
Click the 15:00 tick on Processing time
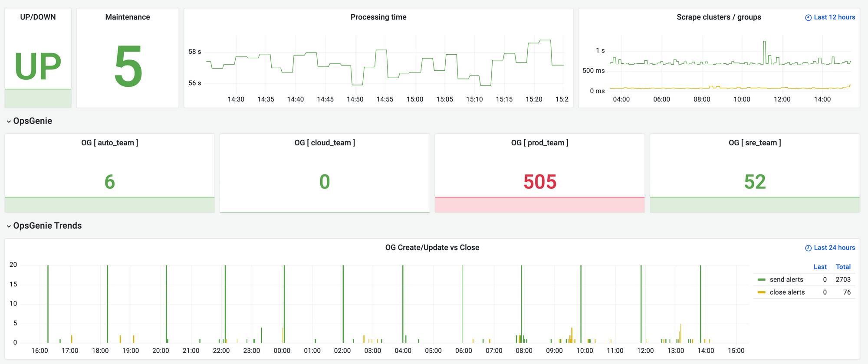415,99
